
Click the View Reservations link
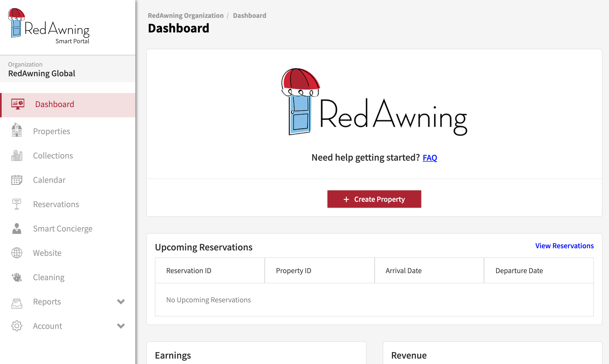pos(564,246)
